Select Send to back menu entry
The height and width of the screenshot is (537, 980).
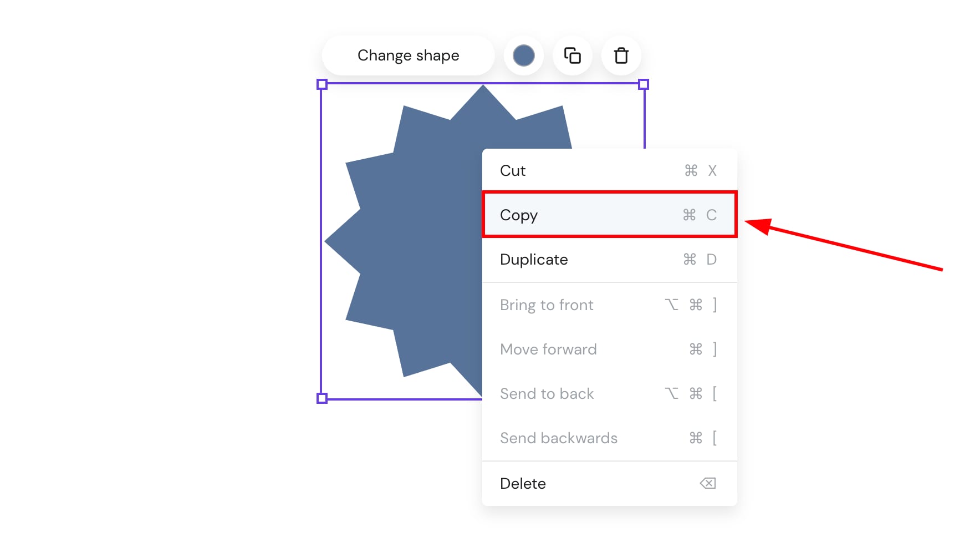click(547, 394)
